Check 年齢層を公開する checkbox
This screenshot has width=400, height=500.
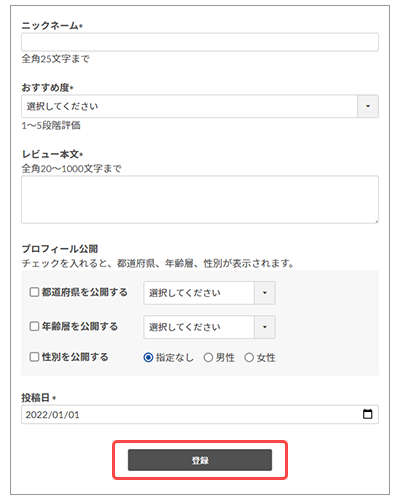[x=34, y=326]
